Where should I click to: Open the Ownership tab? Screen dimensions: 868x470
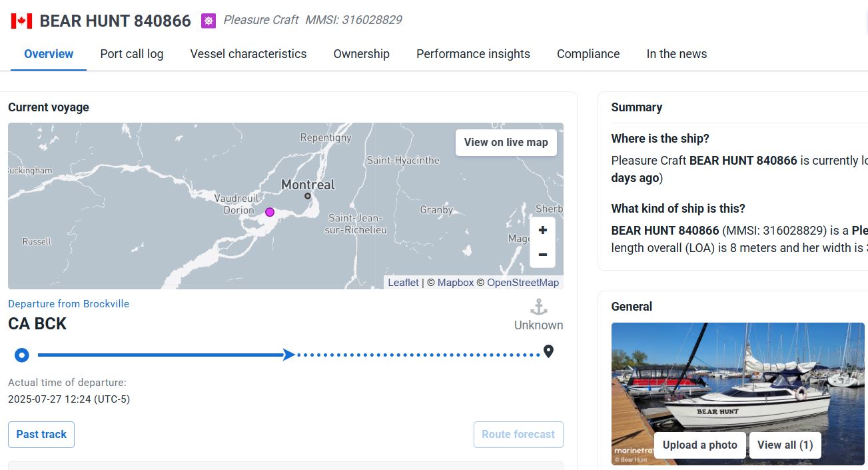[x=362, y=54]
